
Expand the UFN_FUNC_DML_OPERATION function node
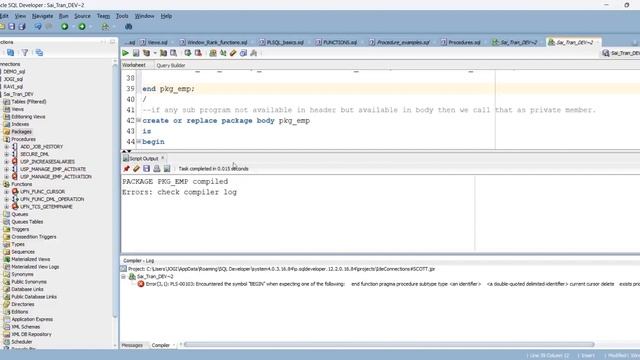pos(6,199)
